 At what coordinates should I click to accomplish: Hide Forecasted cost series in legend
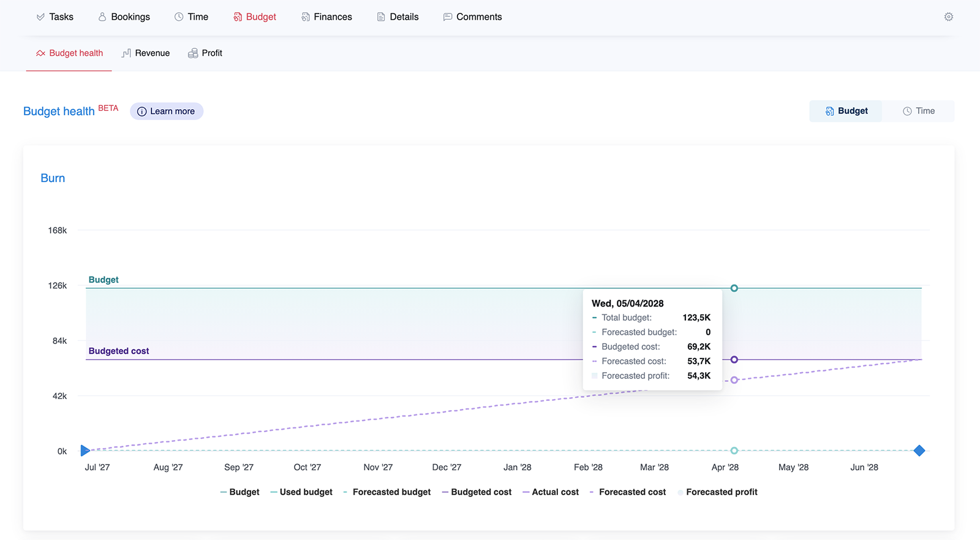[628, 492]
